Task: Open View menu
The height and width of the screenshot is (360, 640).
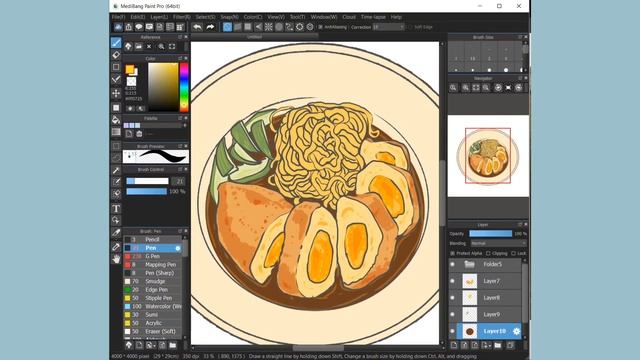Action: click(276, 17)
